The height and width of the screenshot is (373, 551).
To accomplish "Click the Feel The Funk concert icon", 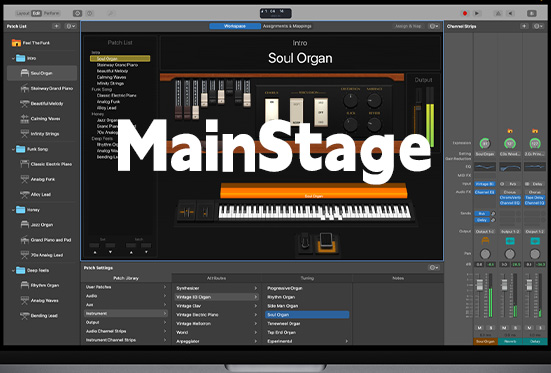I will (x=16, y=43).
